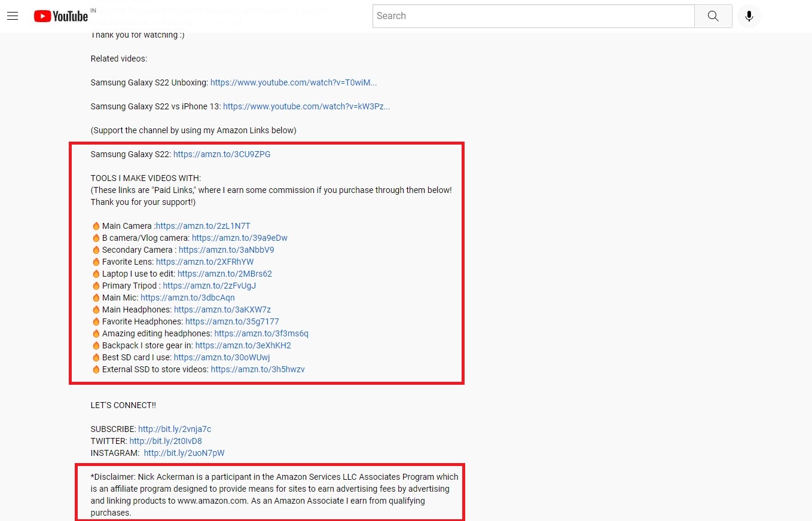The image size is (812, 521).
Task: Open the SUBSCRIBE bit.ly link
Action: point(175,429)
